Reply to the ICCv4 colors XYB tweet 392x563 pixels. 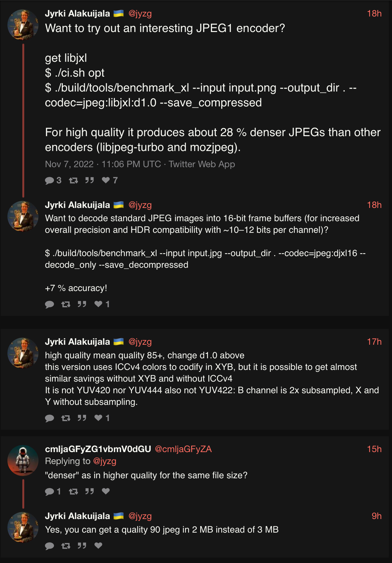49,418
